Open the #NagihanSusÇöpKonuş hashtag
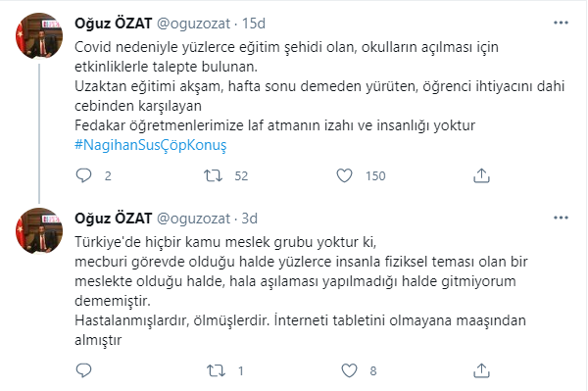The image size is (588, 391). click(x=151, y=145)
